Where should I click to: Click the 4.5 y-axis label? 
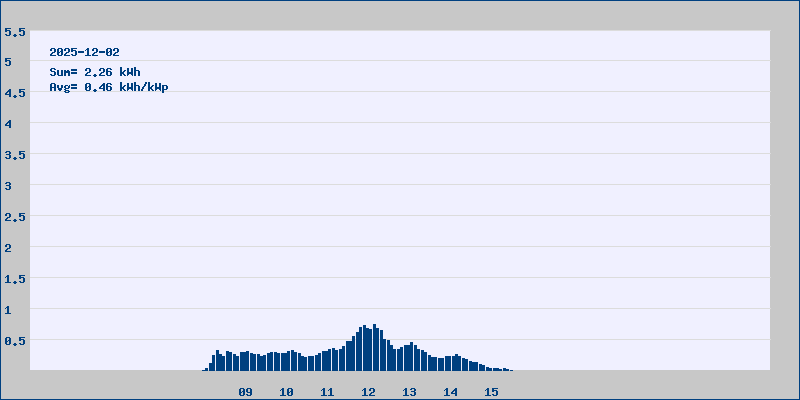[15, 93]
